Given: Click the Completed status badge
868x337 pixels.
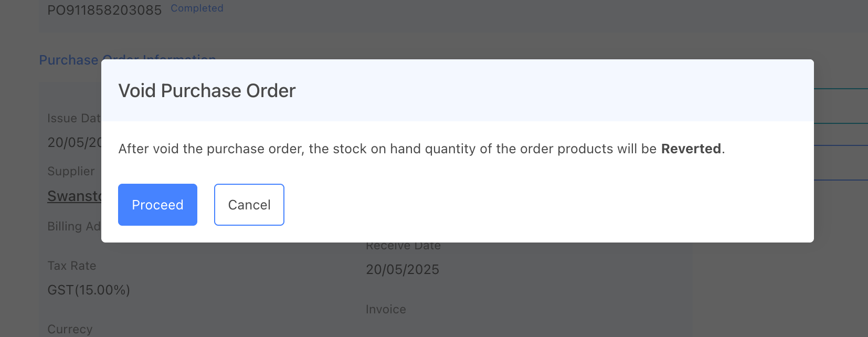Looking at the screenshot, I should pos(197,8).
